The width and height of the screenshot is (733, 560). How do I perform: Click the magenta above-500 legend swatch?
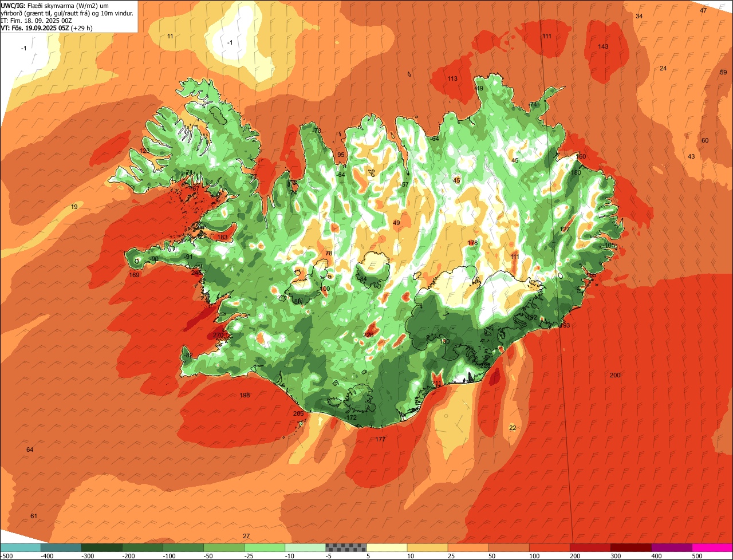[x=712, y=547]
